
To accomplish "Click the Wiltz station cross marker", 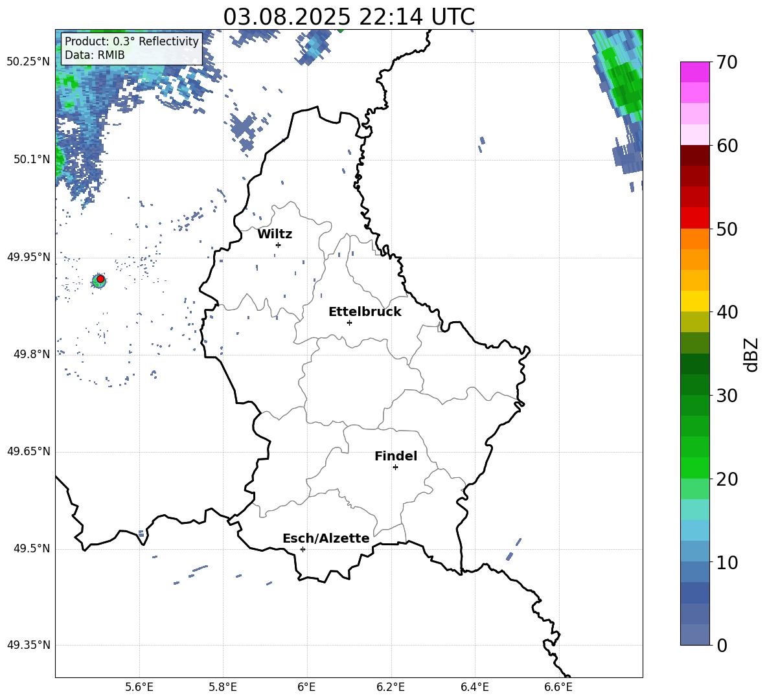I will click(x=279, y=245).
